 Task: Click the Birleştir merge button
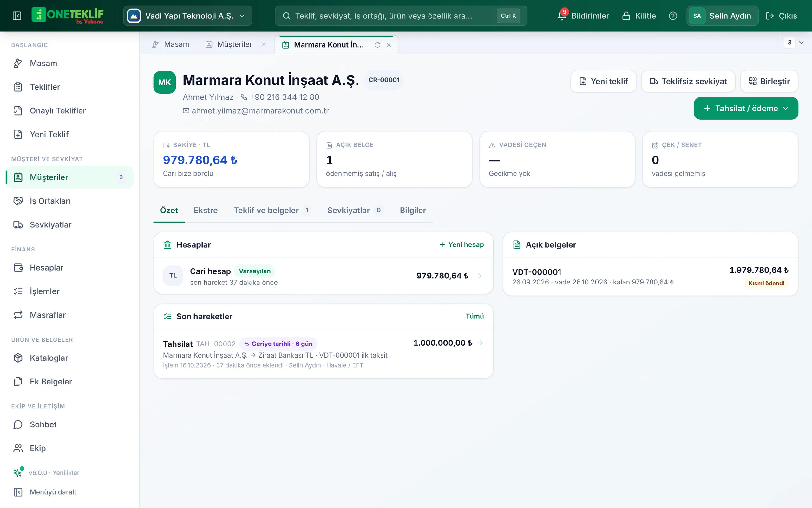point(769,81)
